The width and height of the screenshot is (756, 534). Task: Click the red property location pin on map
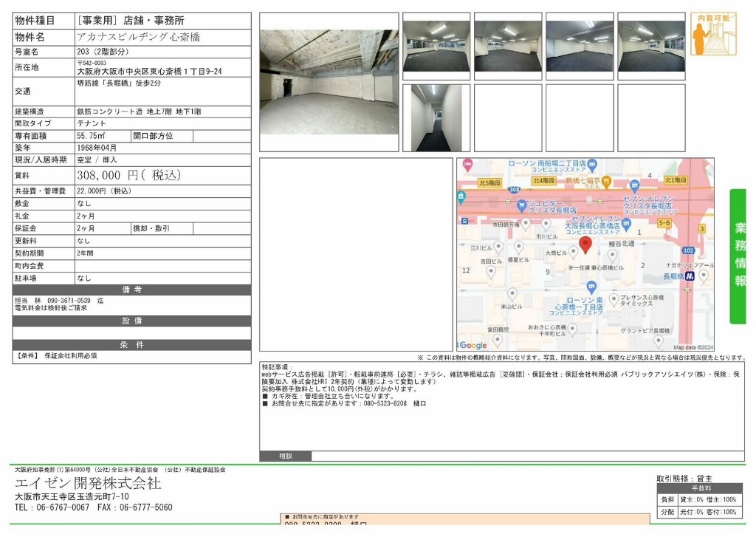point(585,245)
